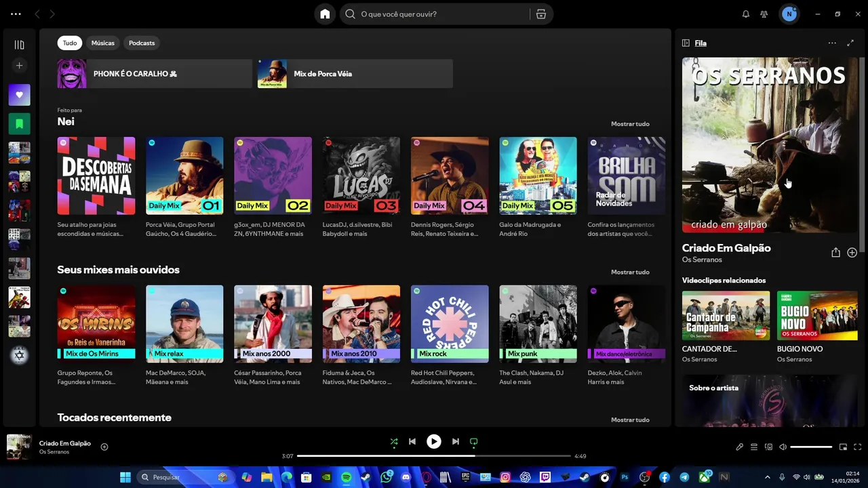Open Windows Start menu
The height and width of the screenshot is (488, 868).
tap(125, 477)
